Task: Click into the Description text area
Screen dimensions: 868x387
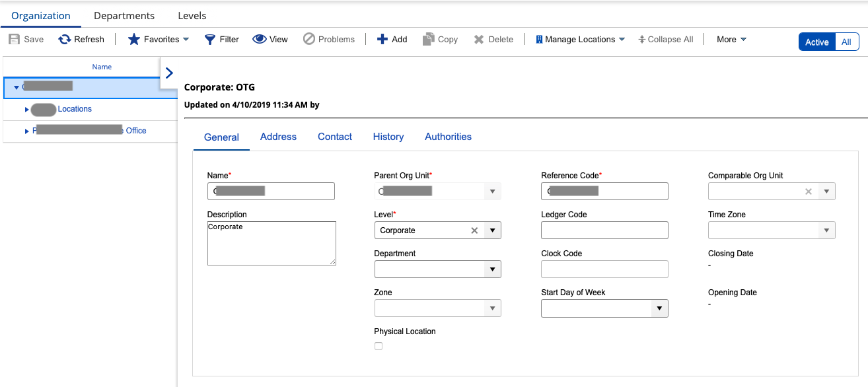Action: 271,244
